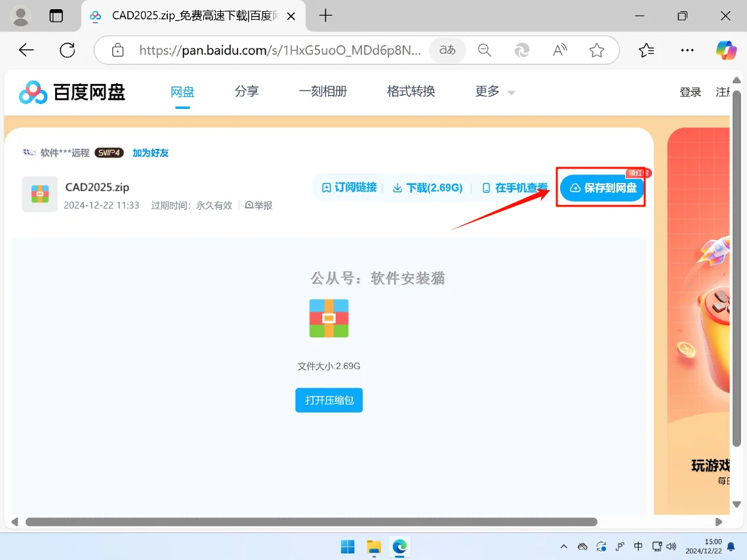747x560 pixels.
Task: Click the Baidu Netdisk logo
Action: click(x=31, y=92)
